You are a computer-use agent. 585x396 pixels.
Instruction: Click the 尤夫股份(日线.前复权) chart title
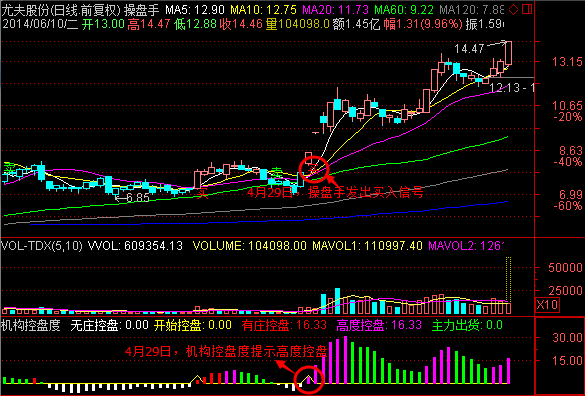coord(61,10)
